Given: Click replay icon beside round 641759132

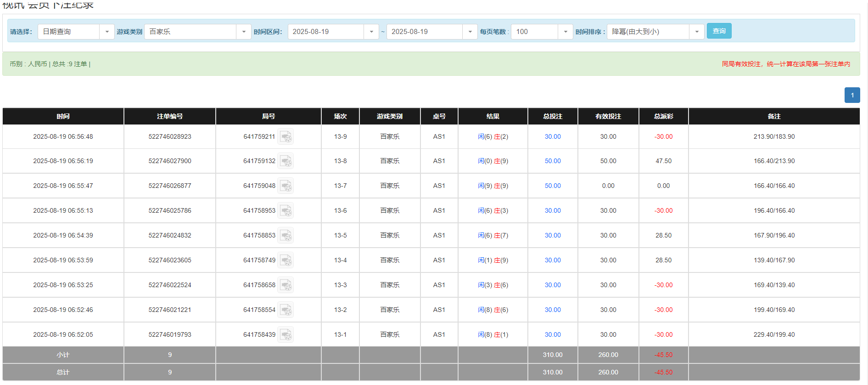Looking at the screenshot, I should [x=286, y=161].
